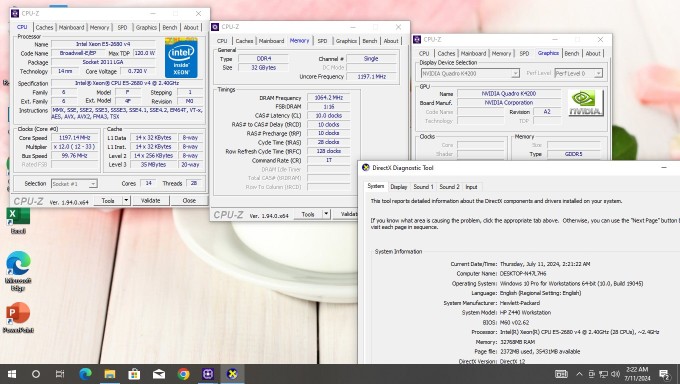Switch to CPU tab in Memory window
This screenshot has height=384, width=680.
tap(222, 41)
